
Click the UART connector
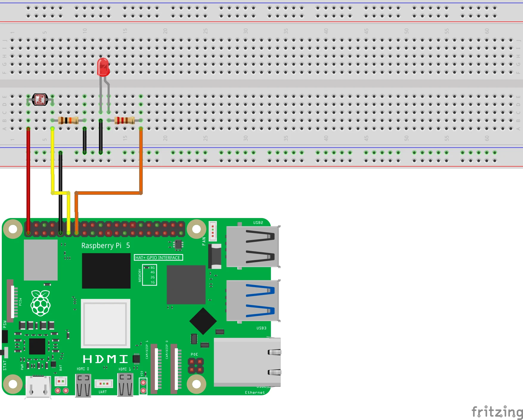[103, 384]
